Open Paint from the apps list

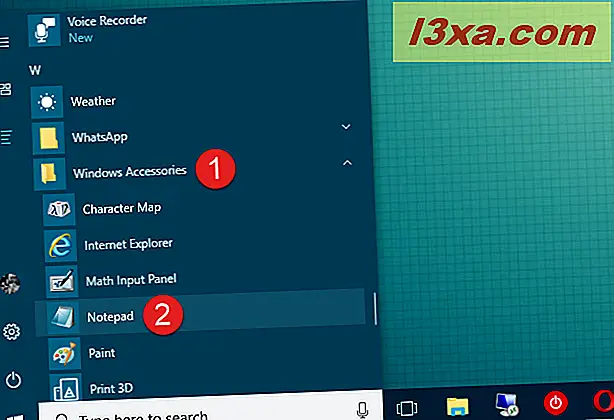(x=102, y=353)
